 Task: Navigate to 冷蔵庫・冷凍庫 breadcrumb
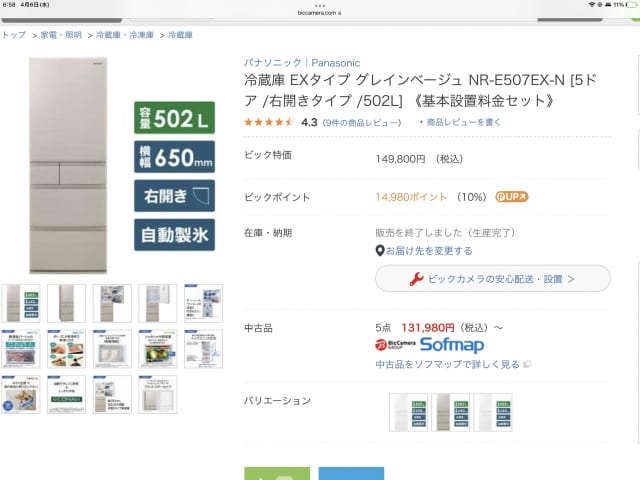pyautogui.click(x=125, y=35)
